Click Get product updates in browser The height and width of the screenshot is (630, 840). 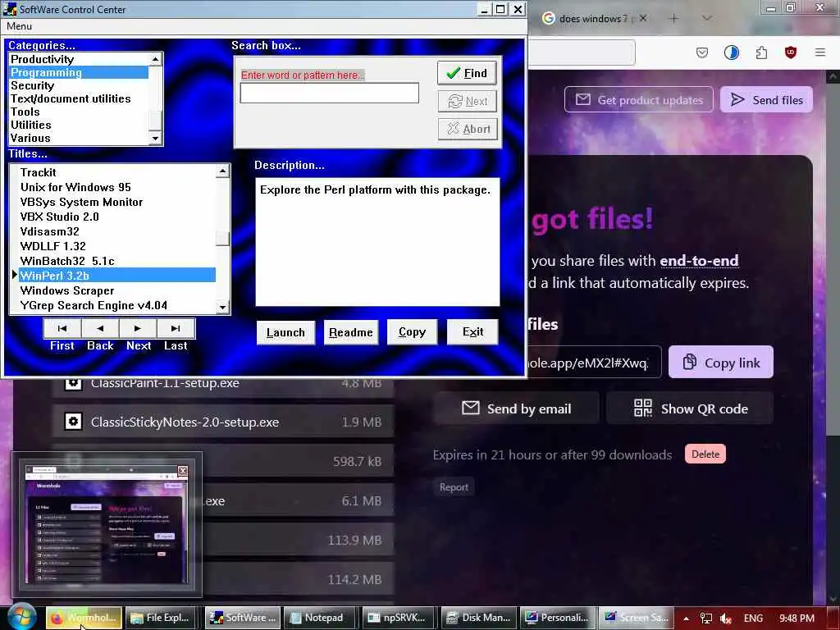tap(638, 99)
